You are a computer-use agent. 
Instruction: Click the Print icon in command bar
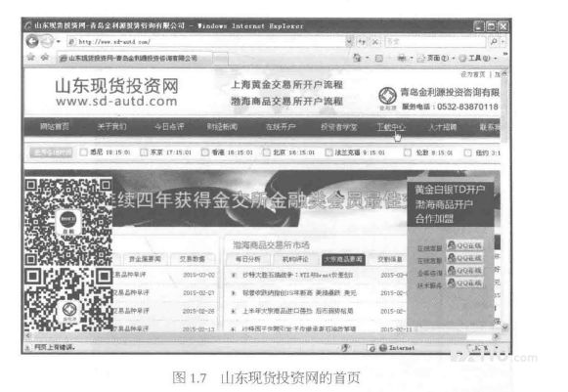(402, 58)
